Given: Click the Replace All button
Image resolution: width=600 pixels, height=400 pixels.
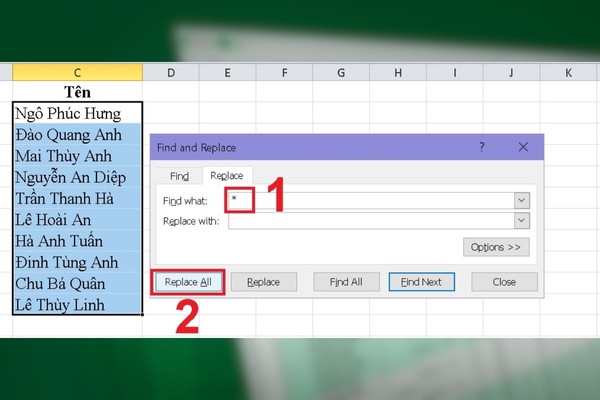Looking at the screenshot, I should click(188, 282).
